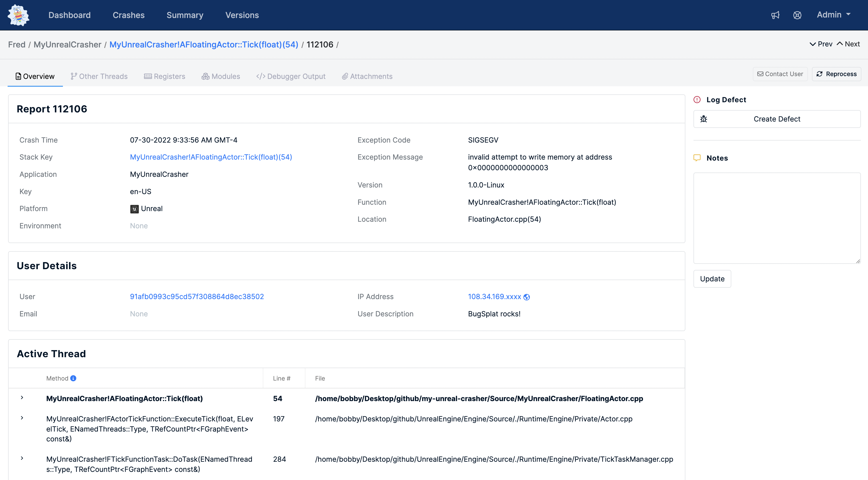Go to the Prev crash report
868x480 pixels.
pos(821,44)
